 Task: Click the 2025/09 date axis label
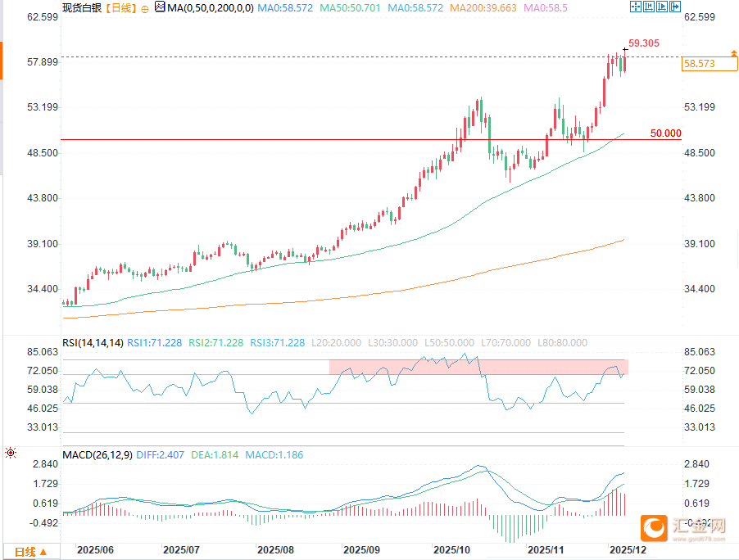coord(361,550)
